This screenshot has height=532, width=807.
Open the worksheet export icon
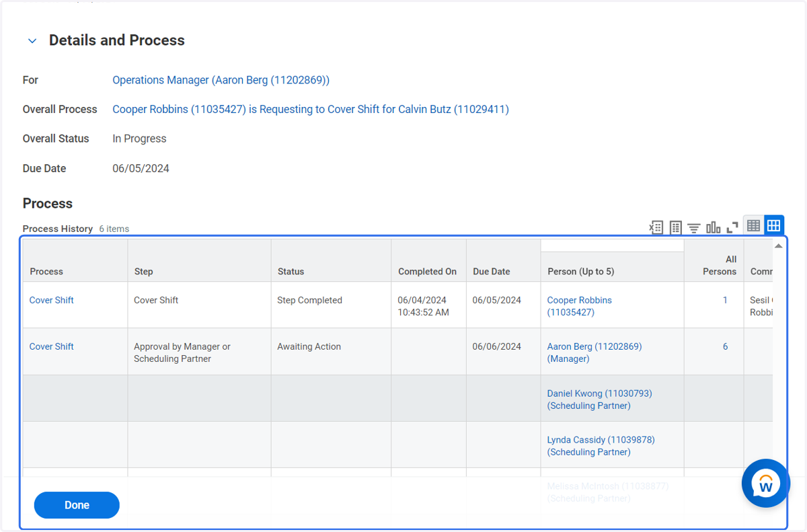pos(675,227)
